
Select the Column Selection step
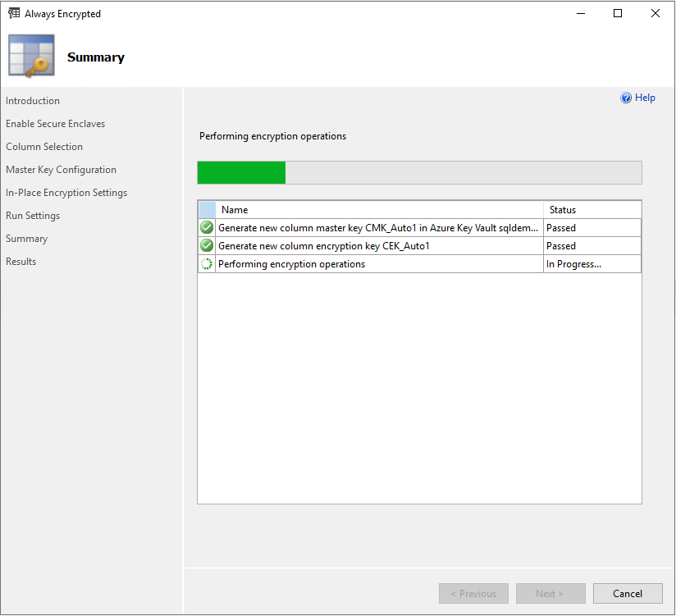44,147
